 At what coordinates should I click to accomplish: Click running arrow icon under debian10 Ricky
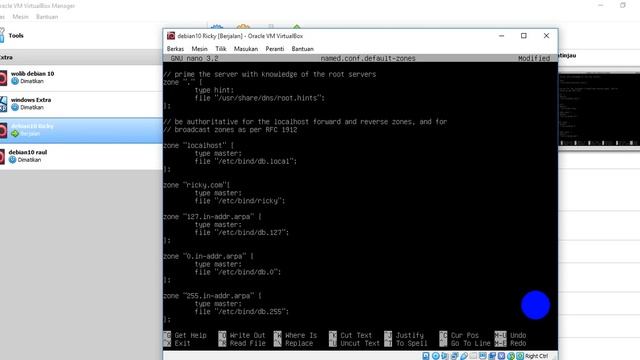click(15, 133)
